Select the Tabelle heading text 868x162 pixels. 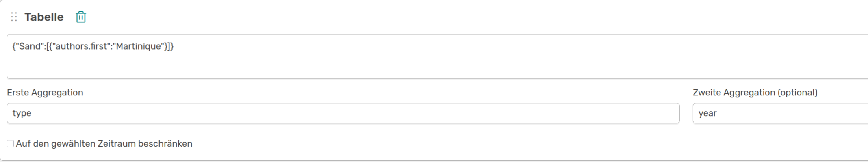(x=44, y=17)
